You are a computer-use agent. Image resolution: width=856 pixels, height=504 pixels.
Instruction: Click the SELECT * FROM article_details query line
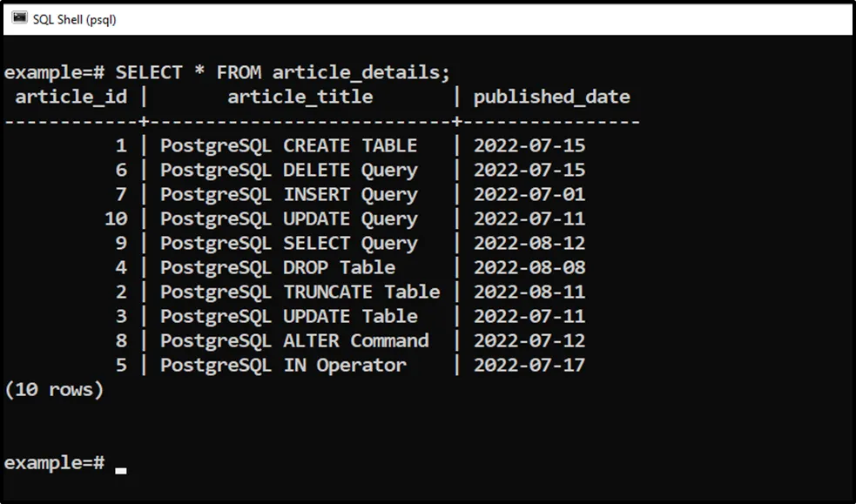coord(283,72)
